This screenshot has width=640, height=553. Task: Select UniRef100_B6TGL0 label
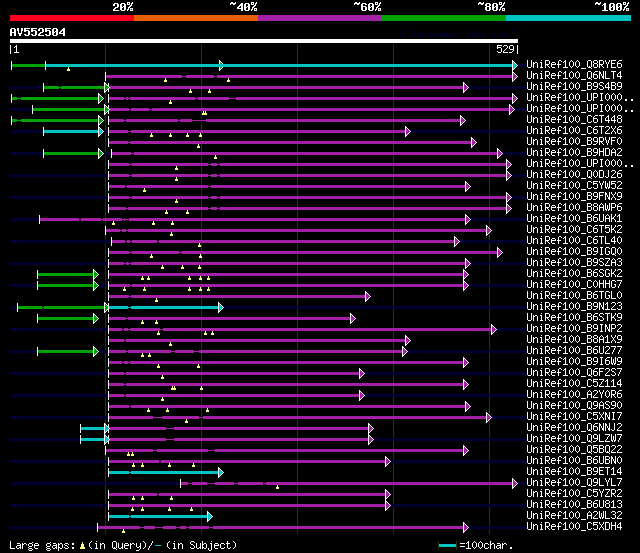574,296
